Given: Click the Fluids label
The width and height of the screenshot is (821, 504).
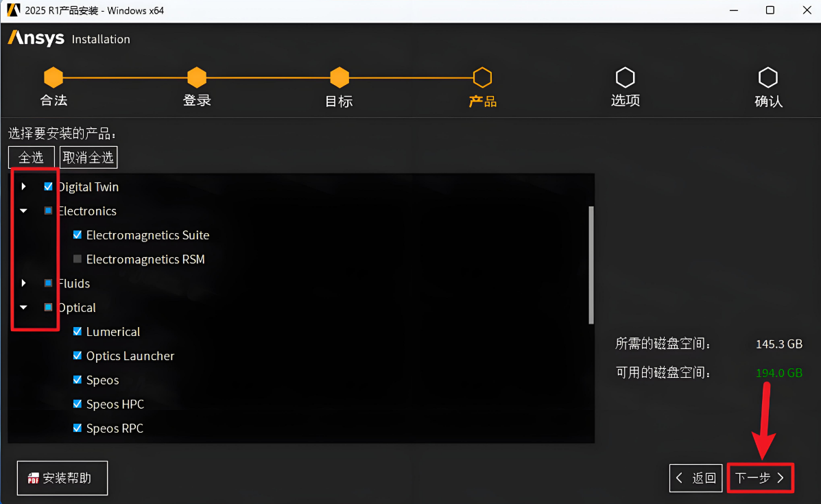Looking at the screenshot, I should tap(74, 283).
